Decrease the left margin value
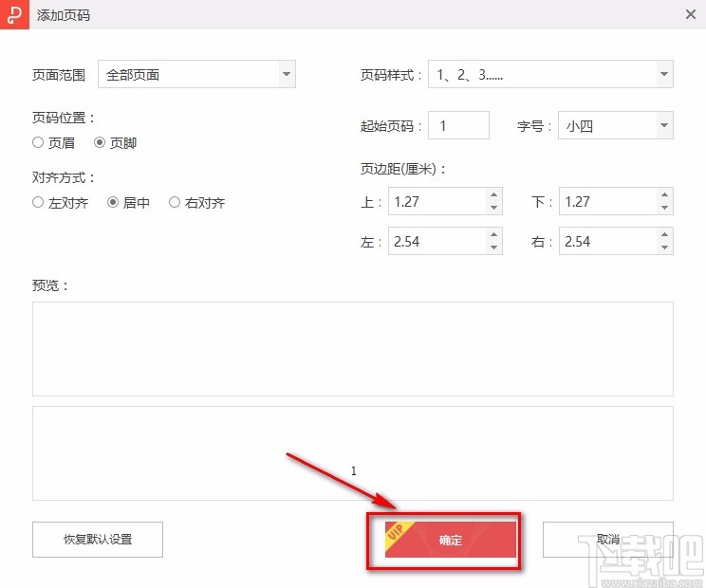 coord(493,248)
